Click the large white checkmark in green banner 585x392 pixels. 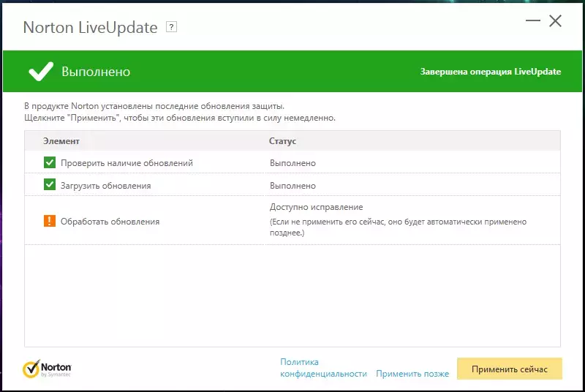41,71
